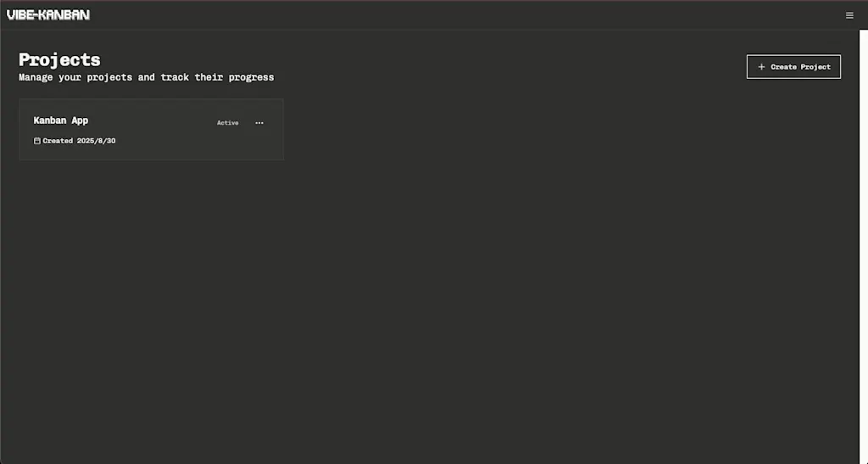Click the plus icon inside Create Project

pyautogui.click(x=761, y=66)
